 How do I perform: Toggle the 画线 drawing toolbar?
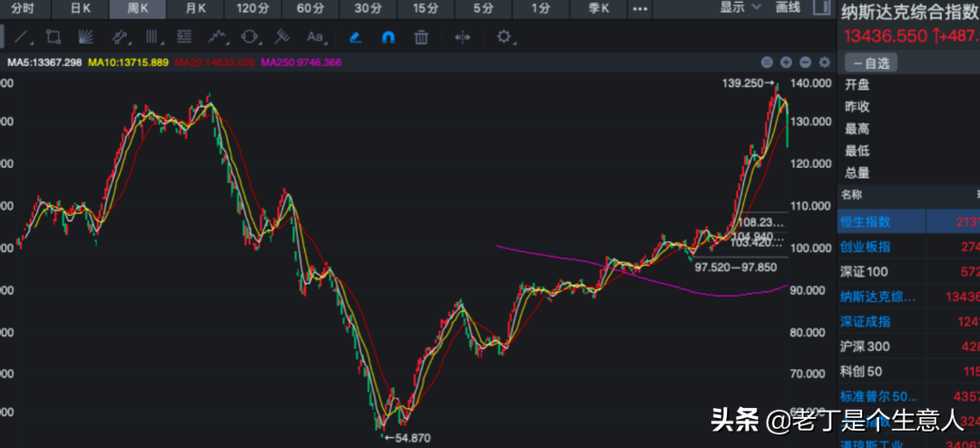pyautogui.click(x=788, y=8)
